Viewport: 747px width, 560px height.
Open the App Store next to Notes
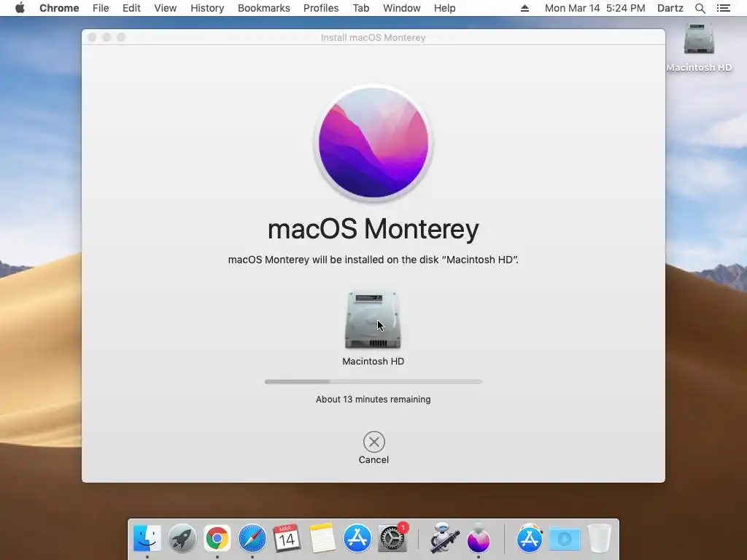[357, 539]
